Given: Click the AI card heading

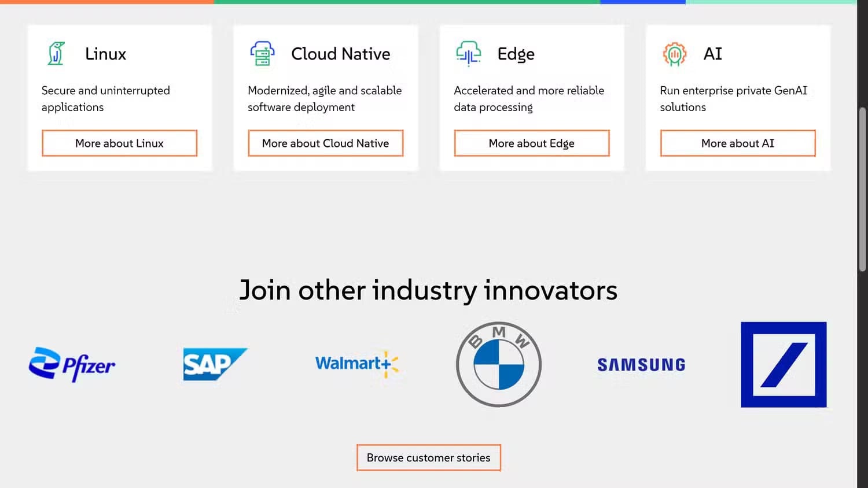Looking at the screenshot, I should (x=713, y=54).
